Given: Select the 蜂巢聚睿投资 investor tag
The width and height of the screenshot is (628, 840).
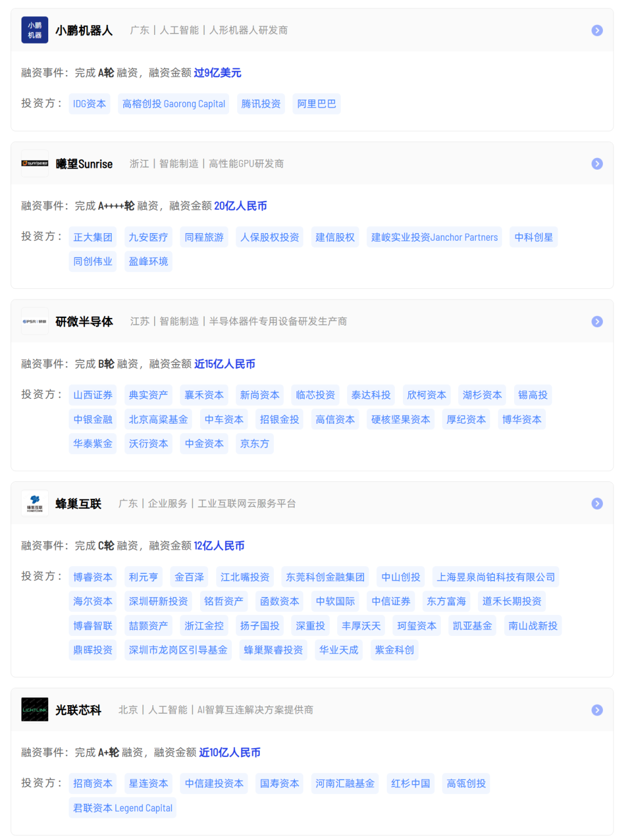Looking at the screenshot, I should (273, 650).
